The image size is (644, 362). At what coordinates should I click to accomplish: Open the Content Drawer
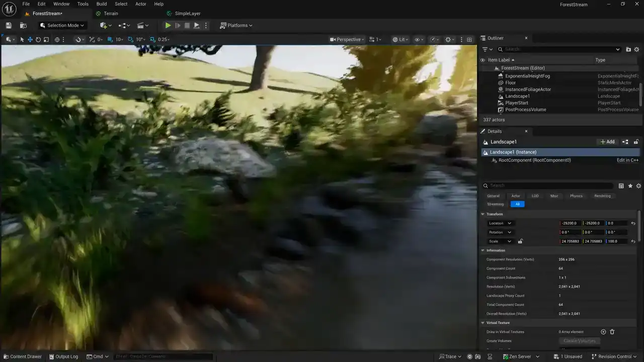pyautogui.click(x=22, y=356)
